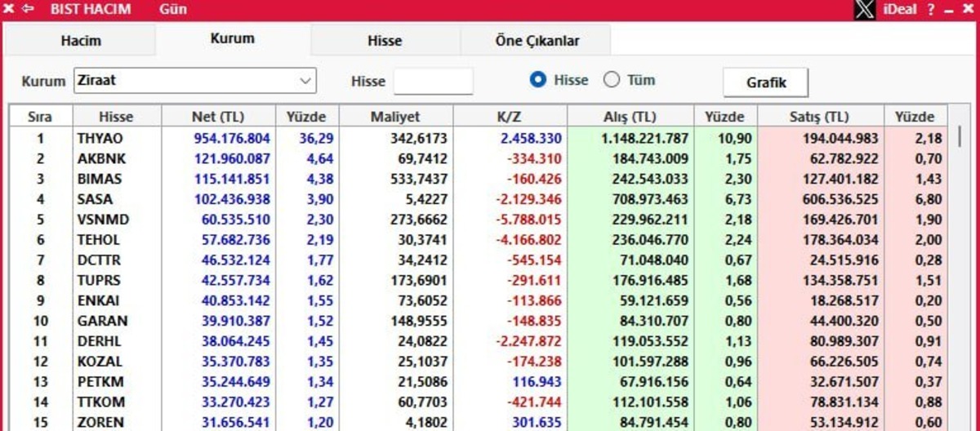Click K/Z value -4.166.802
Screen dimensions: 980x431
pos(529,240)
